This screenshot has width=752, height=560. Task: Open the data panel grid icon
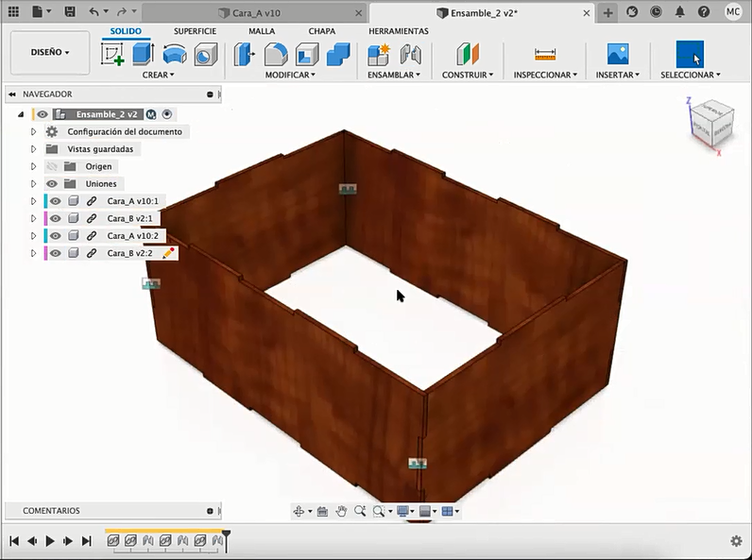[13, 12]
